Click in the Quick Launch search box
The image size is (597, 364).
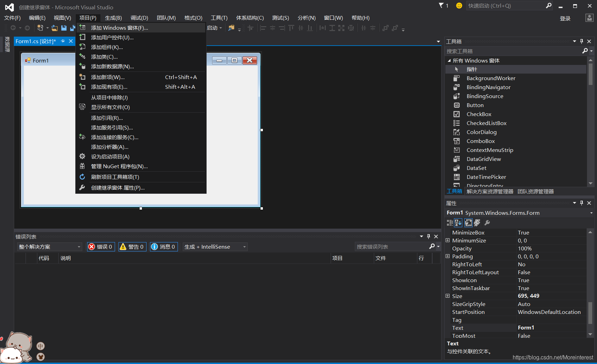(505, 6)
